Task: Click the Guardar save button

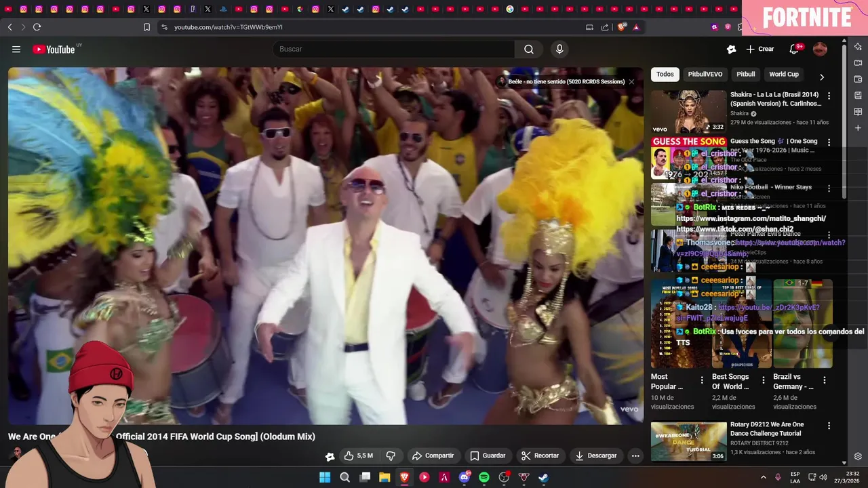Action: 488,455
